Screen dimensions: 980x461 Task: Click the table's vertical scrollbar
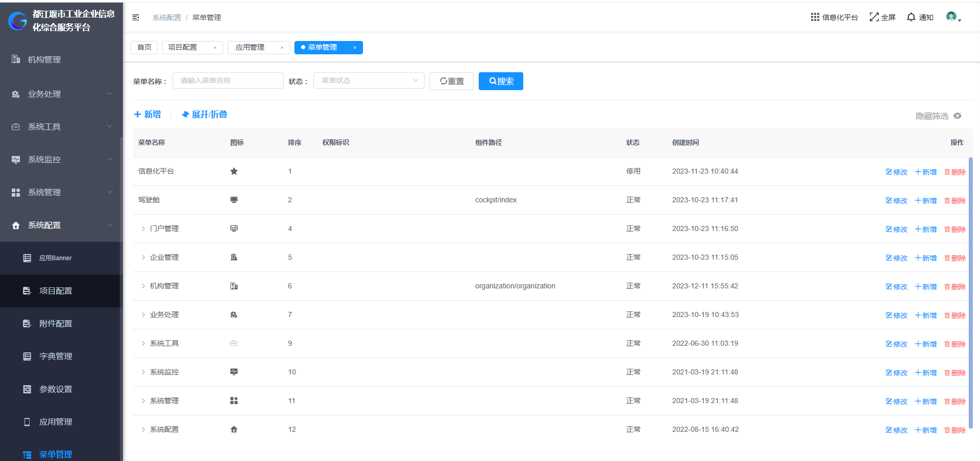click(970, 292)
